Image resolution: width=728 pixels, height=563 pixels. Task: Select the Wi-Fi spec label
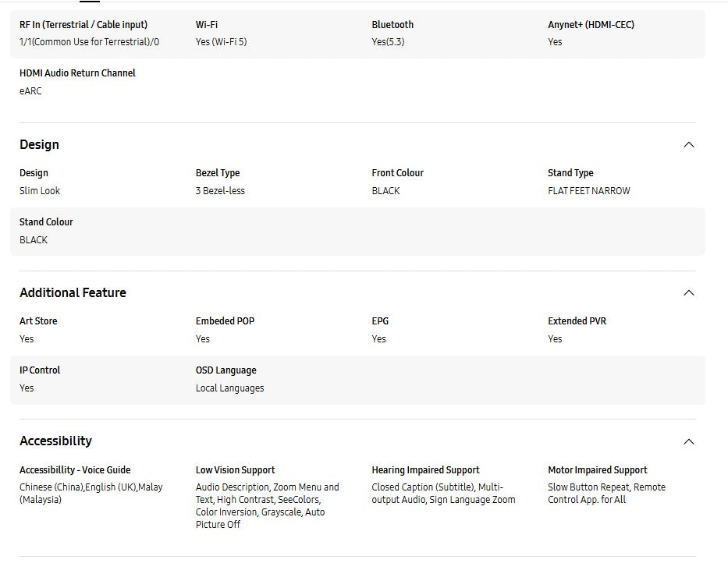click(207, 25)
